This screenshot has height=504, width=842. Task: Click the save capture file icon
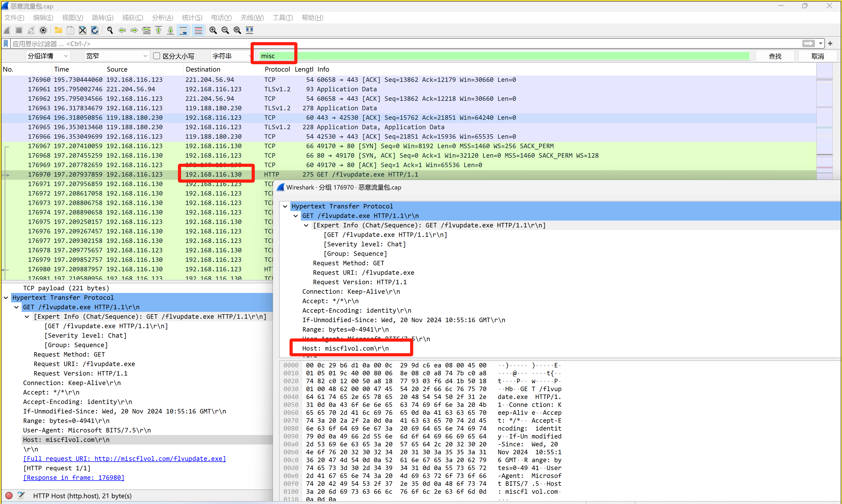(x=70, y=30)
